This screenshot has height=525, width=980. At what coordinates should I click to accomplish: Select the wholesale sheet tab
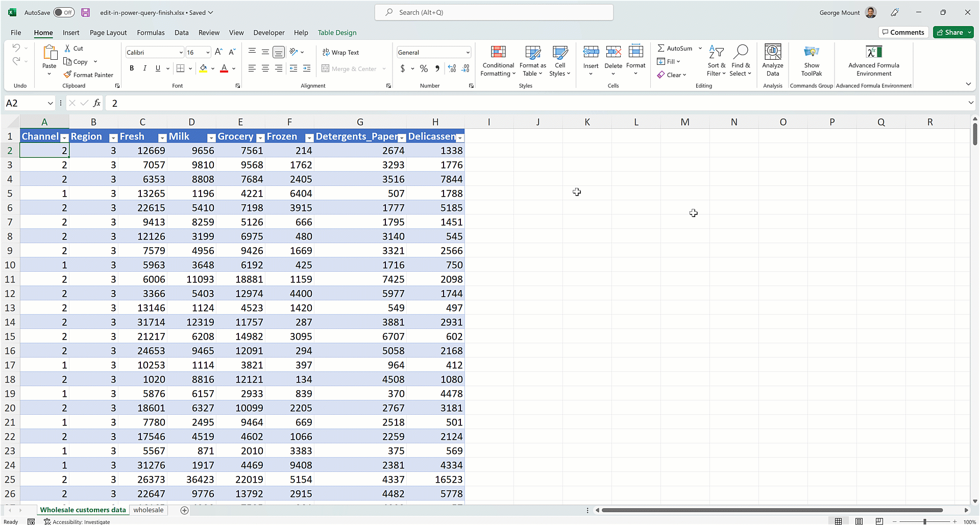(149, 510)
